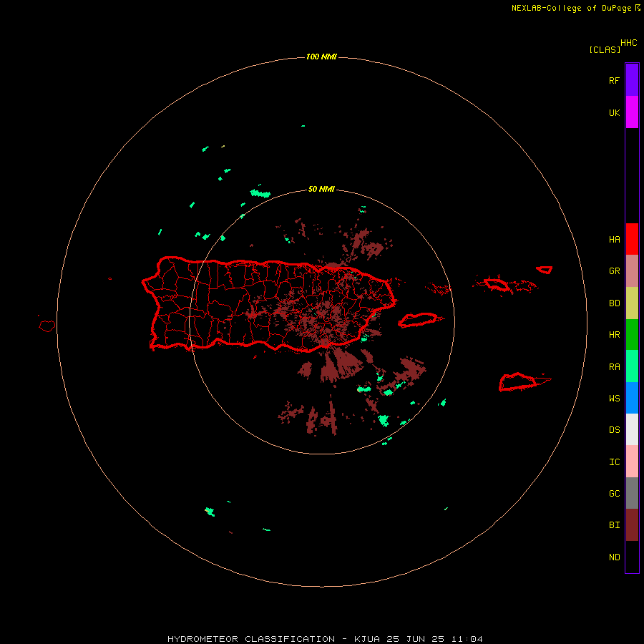Click the '100 NMI' range ring label
The image size is (644, 644).
pyautogui.click(x=321, y=57)
